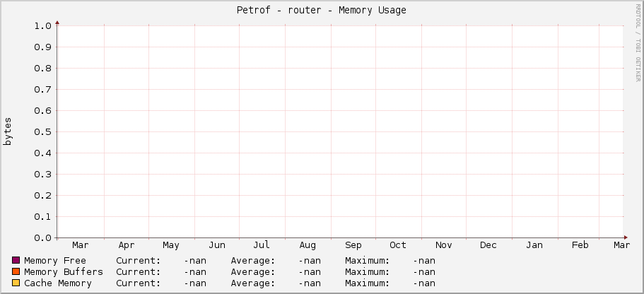Click the Memory Buffers maximum '-nan' value

pos(424,272)
